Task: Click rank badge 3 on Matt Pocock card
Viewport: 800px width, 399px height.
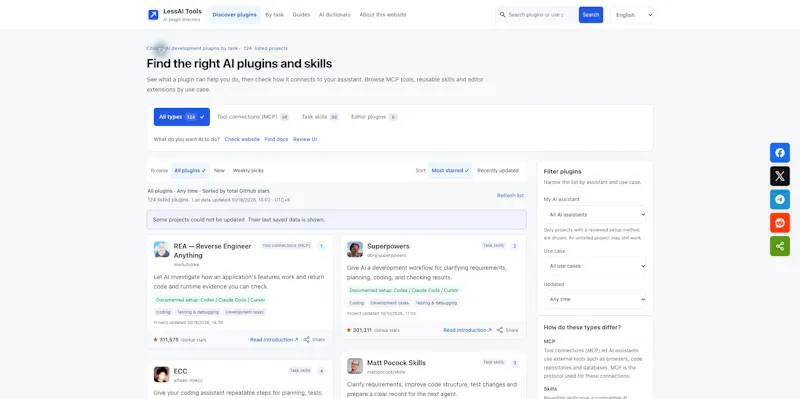Action: [514, 363]
